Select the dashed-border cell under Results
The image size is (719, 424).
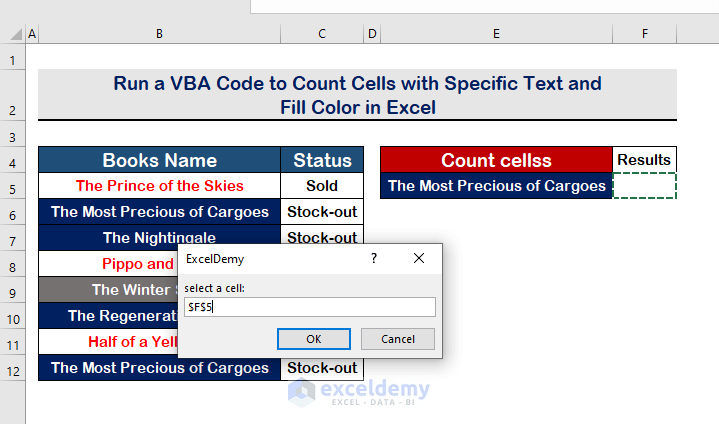(x=645, y=186)
